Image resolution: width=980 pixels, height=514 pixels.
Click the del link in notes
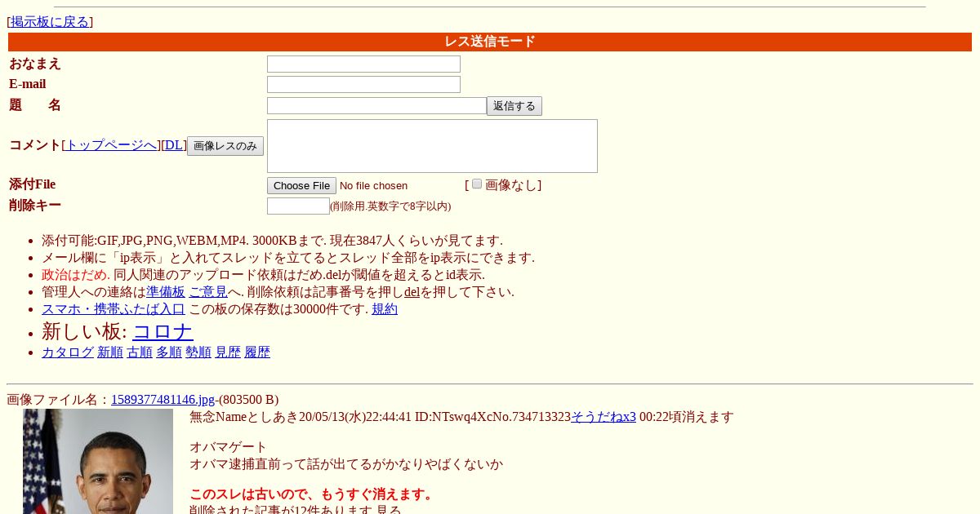point(412,292)
